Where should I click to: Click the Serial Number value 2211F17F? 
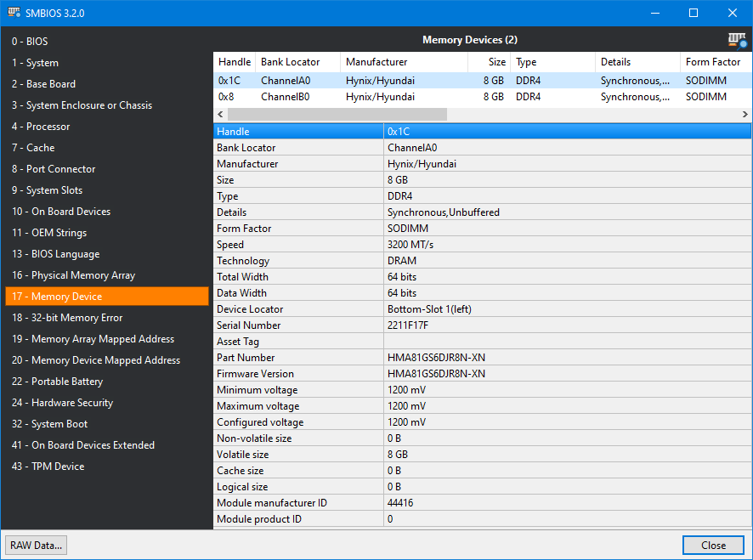408,325
